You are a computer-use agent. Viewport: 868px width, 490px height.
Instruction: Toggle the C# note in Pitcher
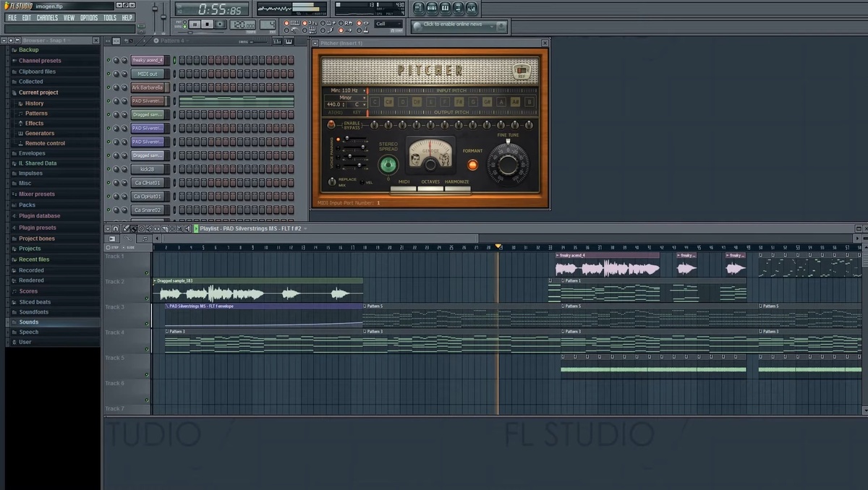click(x=388, y=102)
